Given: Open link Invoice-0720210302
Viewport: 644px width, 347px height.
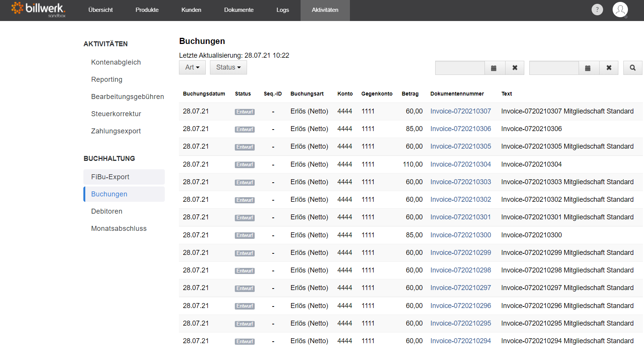Looking at the screenshot, I should (x=460, y=199).
